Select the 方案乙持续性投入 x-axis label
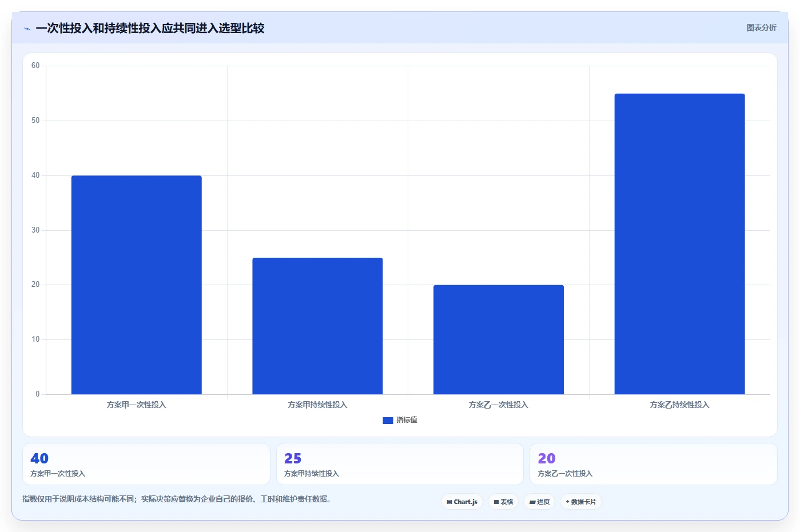 pyautogui.click(x=679, y=405)
